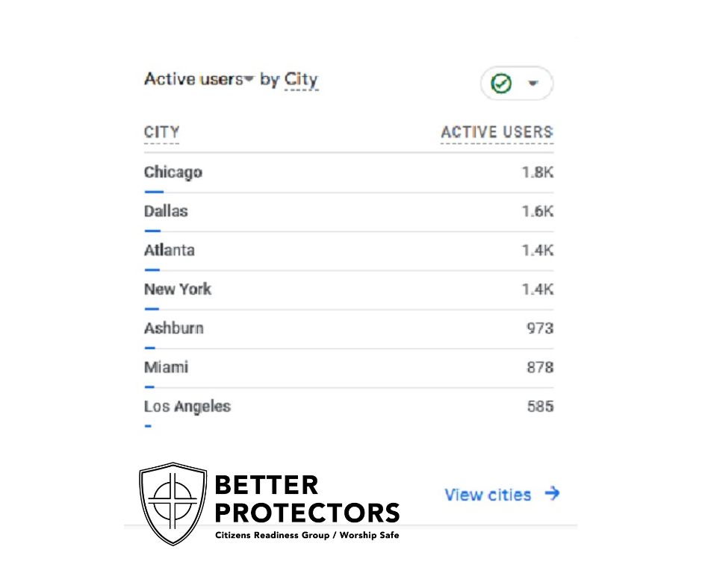Click the ACTIVE USERS column header
Viewport: 702px width, 588px height.
point(497,133)
